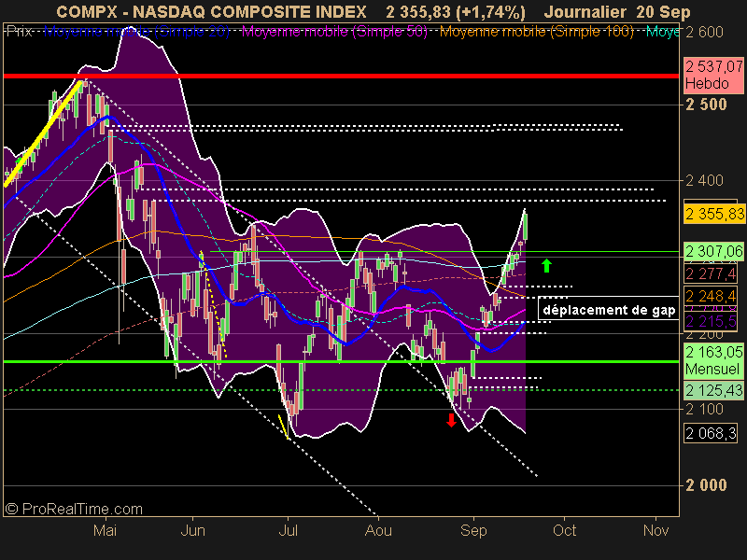Click the '2 600' axis value
747x560 pixels.
tap(704, 33)
